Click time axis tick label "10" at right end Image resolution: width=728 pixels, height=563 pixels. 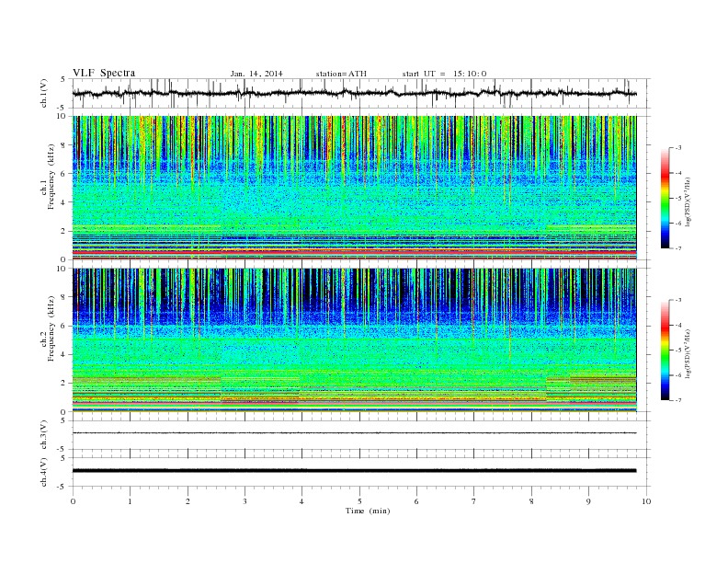(646, 501)
